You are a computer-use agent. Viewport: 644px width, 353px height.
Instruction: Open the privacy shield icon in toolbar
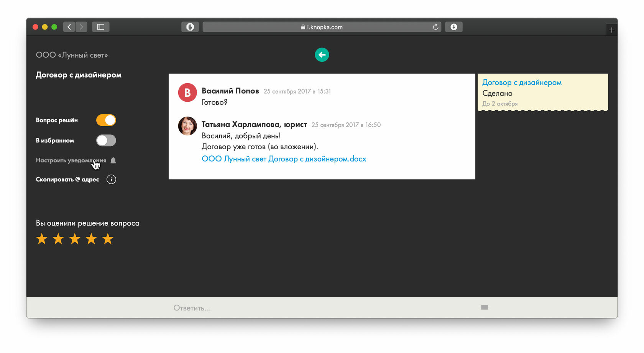point(190,27)
